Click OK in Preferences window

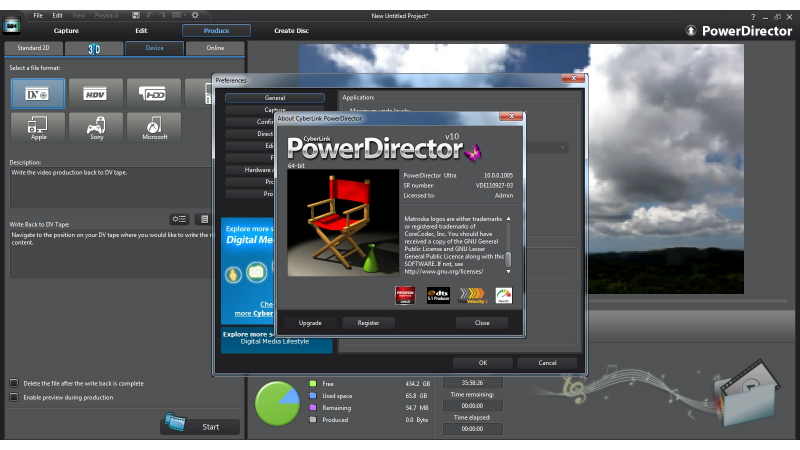pos(483,363)
